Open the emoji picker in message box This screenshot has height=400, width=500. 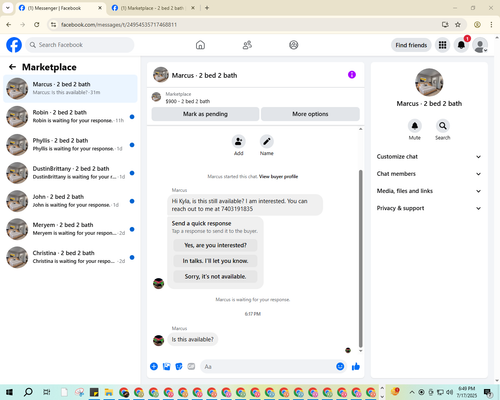340,367
